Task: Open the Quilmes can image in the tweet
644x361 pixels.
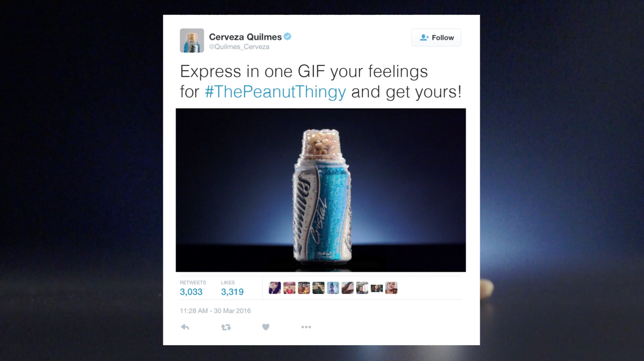Action: 321,190
